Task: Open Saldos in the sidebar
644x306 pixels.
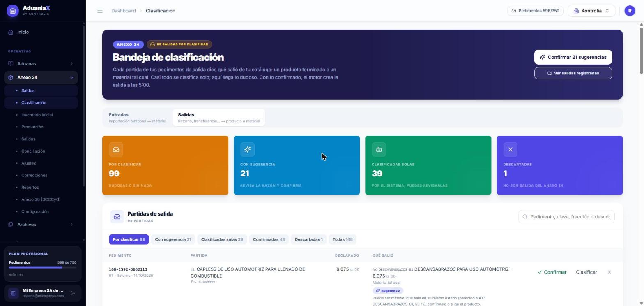Action: point(41,90)
